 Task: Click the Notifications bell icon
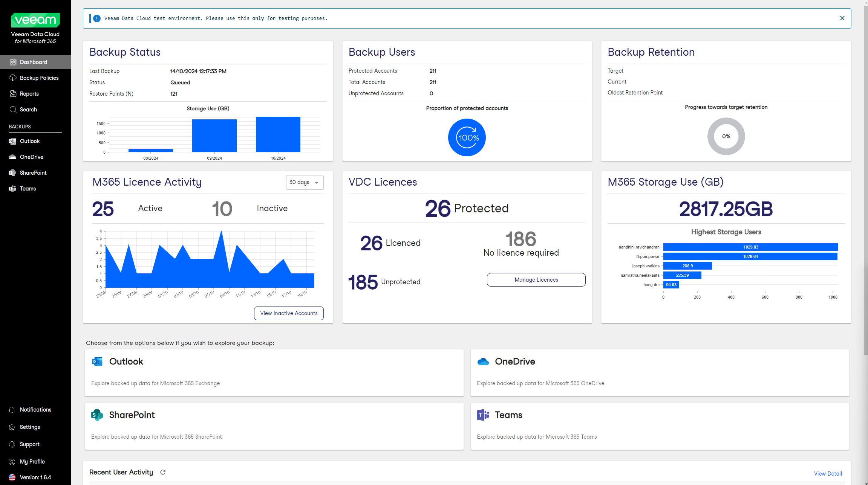[x=12, y=410]
